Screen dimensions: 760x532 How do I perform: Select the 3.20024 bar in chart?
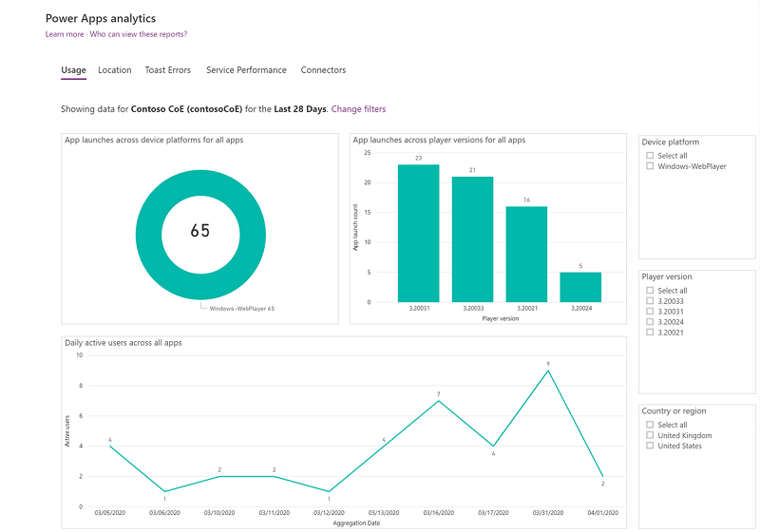(579, 287)
